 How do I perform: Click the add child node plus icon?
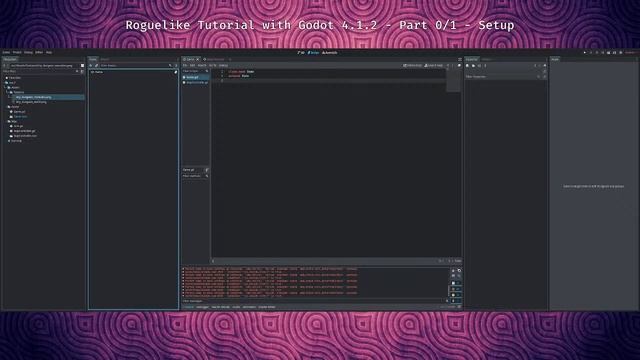tap(91, 65)
